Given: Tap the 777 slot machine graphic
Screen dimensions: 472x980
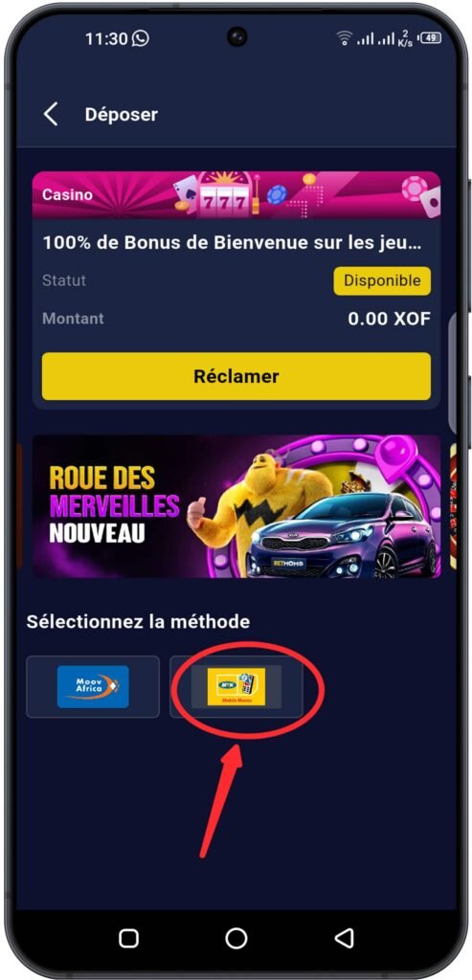Looking at the screenshot, I should pos(222,196).
